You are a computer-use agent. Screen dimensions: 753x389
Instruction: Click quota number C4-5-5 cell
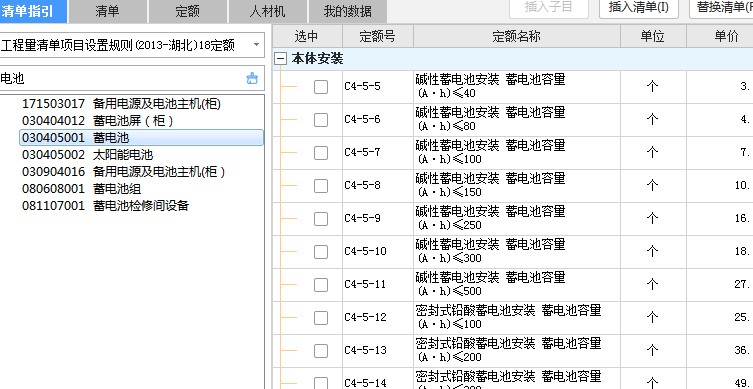click(377, 87)
